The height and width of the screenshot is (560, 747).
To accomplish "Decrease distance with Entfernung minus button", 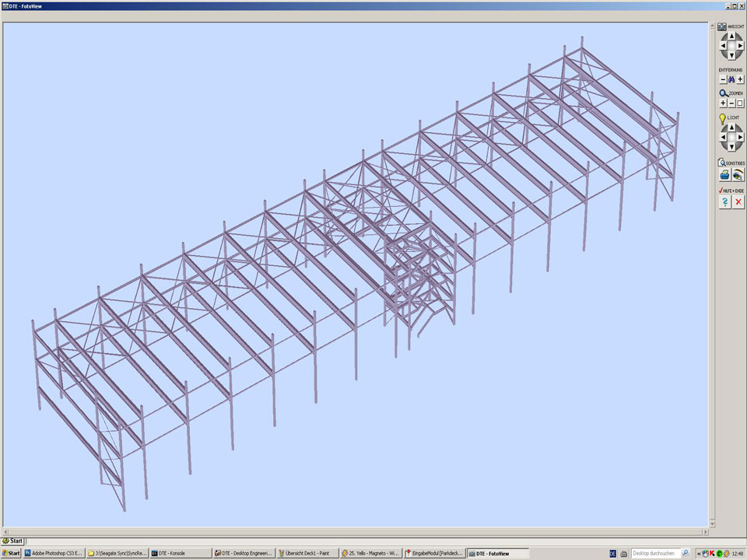I will coord(723,79).
